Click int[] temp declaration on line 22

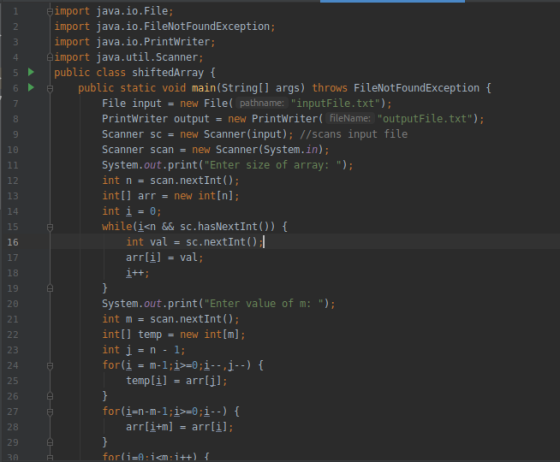click(174, 335)
